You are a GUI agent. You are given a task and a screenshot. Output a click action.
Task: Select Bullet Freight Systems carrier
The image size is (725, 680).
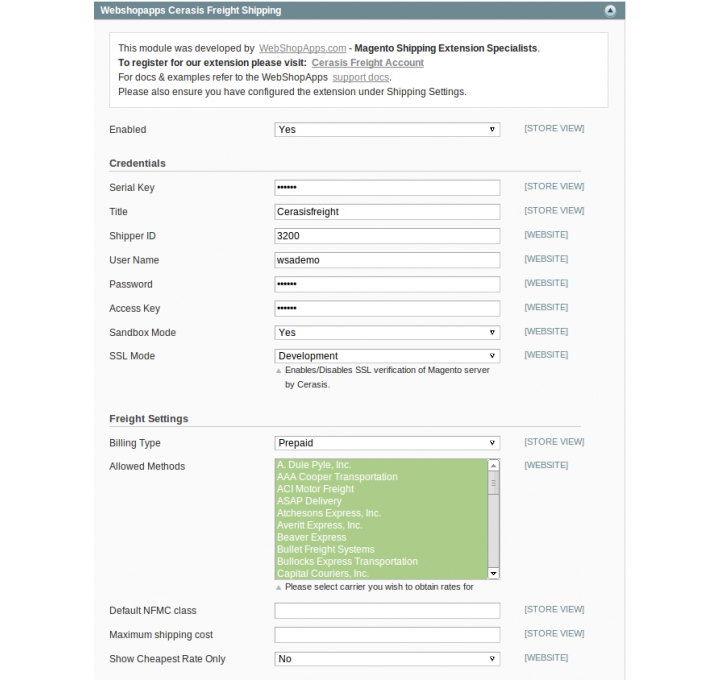click(381, 550)
